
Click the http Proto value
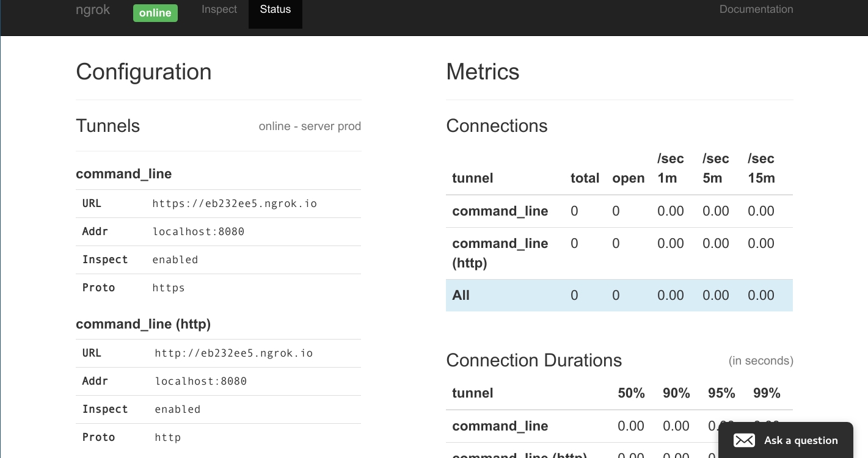pyautogui.click(x=168, y=437)
